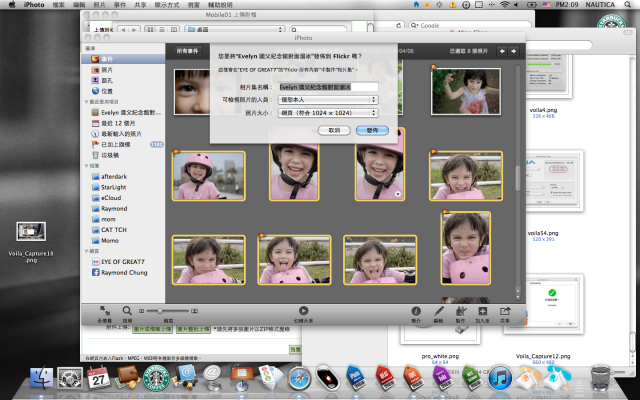Image resolution: width=640 pixels, height=400 pixels.
Task: Collapse the Albums (相簿) sidebar section
Action: coord(87,166)
